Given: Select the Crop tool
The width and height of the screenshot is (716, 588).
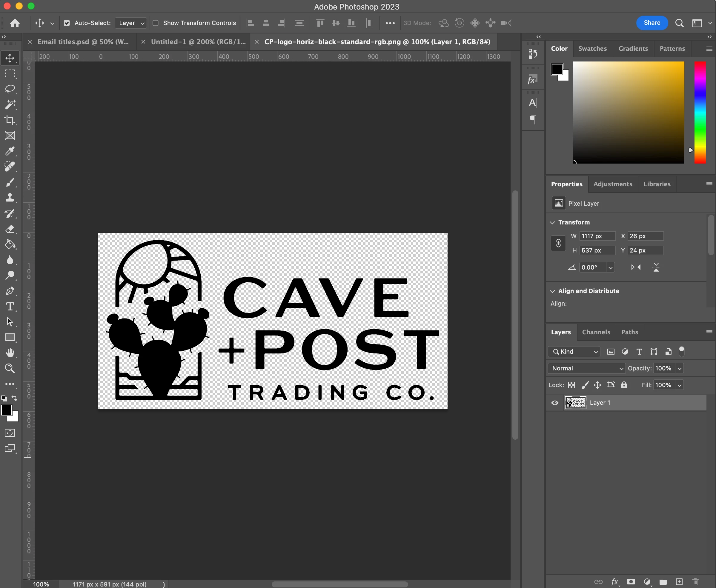Looking at the screenshot, I should pyautogui.click(x=10, y=120).
